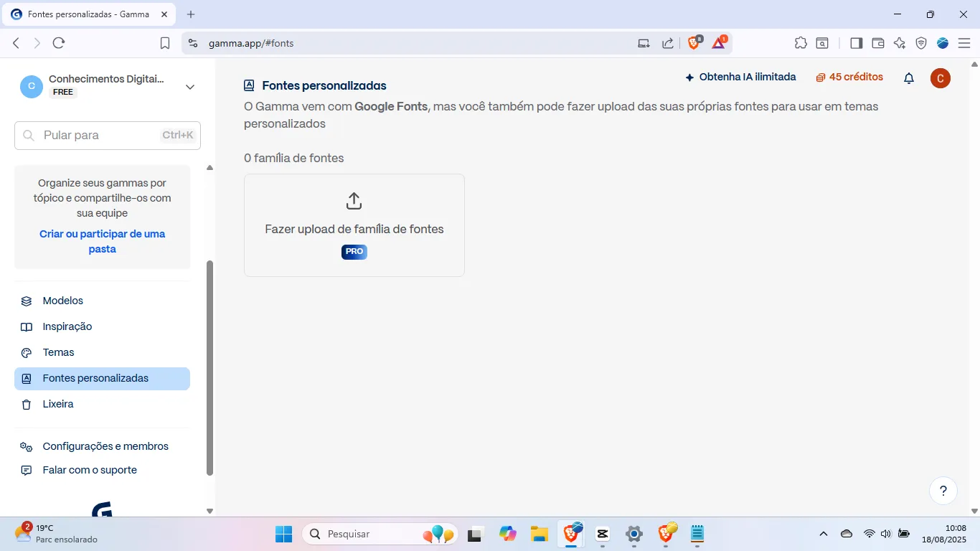Show hidden system tray icons chevron

pyautogui.click(x=824, y=534)
